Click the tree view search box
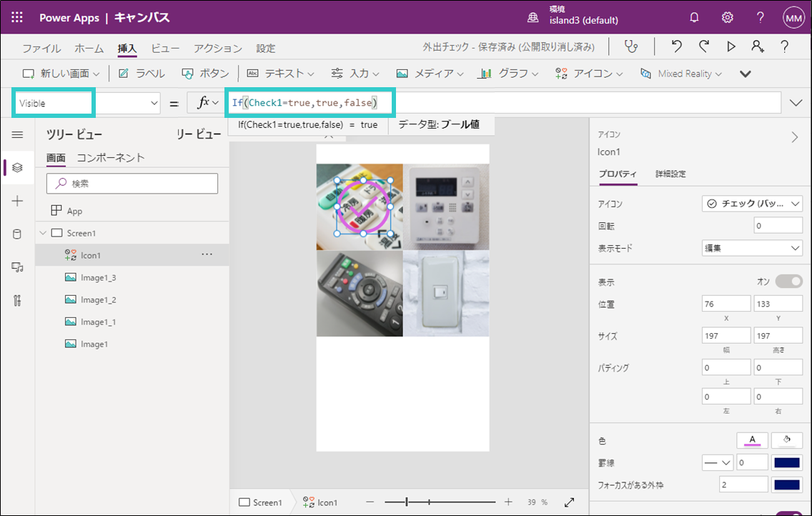Image resolution: width=812 pixels, height=516 pixels. (132, 183)
